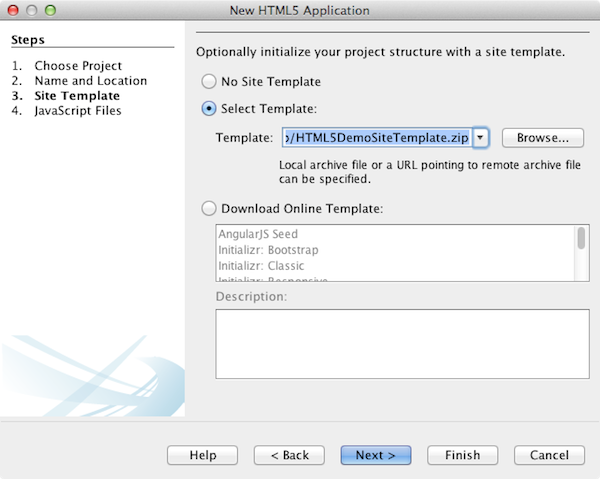Select Initializr: Bootstrap template entry
Image resolution: width=600 pixels, height=479 pixels.
click(268, 250)
